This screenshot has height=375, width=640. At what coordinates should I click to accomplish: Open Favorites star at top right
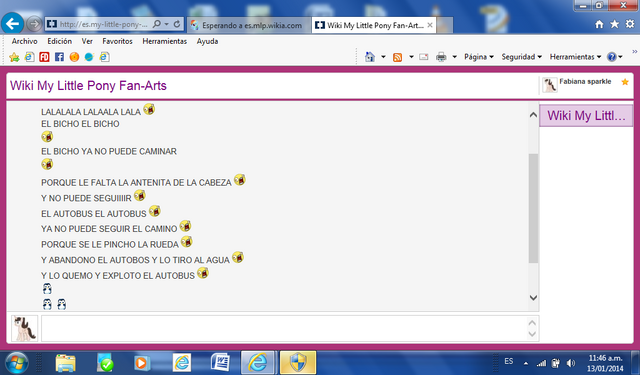614,24
